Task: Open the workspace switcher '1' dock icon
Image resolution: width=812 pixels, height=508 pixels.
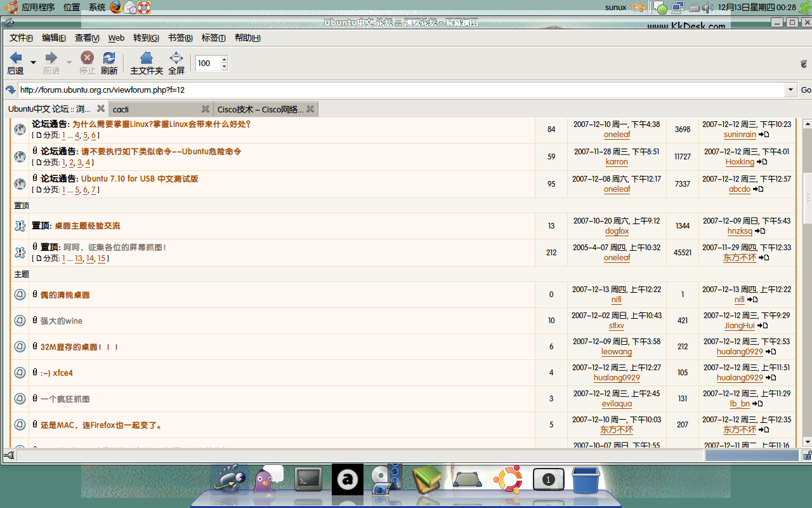Action: coord(548,479)
